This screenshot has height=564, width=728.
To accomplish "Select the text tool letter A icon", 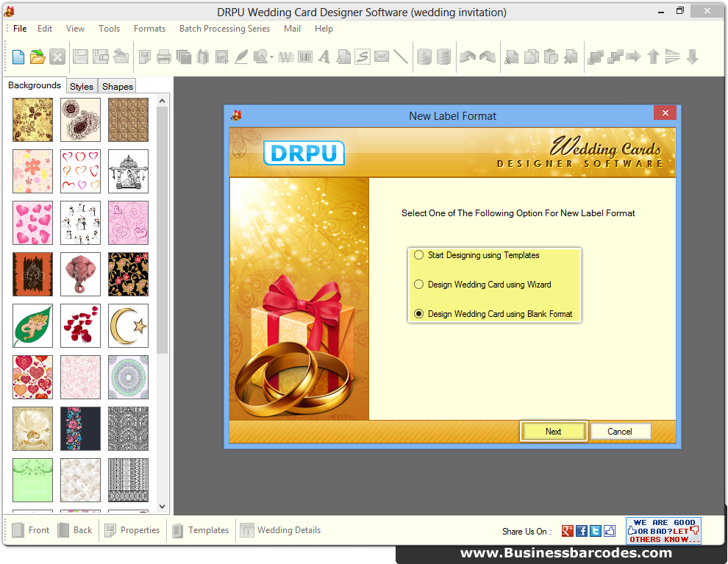I will tap(324, 57).
